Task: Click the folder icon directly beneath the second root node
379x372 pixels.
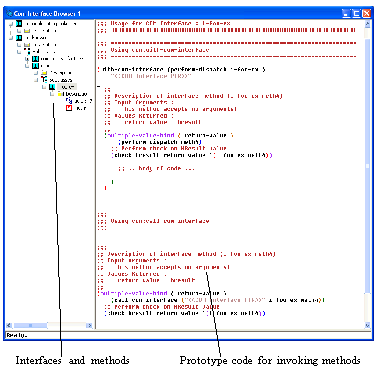Action: pos(27,45)
